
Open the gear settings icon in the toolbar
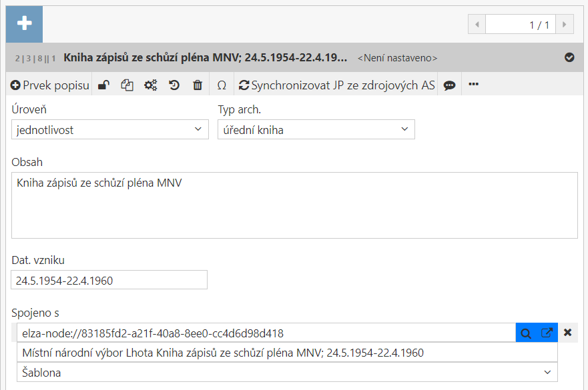[x=150, y=85]
